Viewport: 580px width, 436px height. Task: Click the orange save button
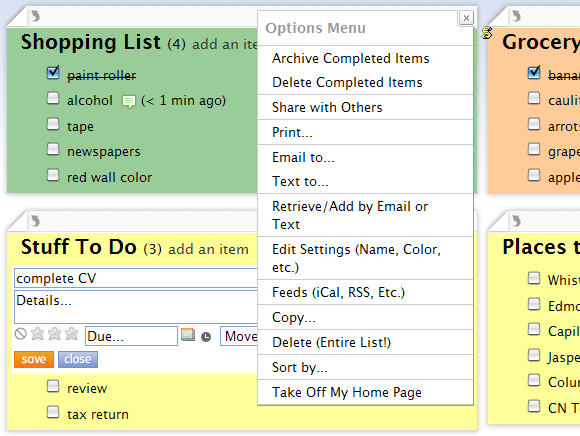pyautogui.click(x=34, y=359)
